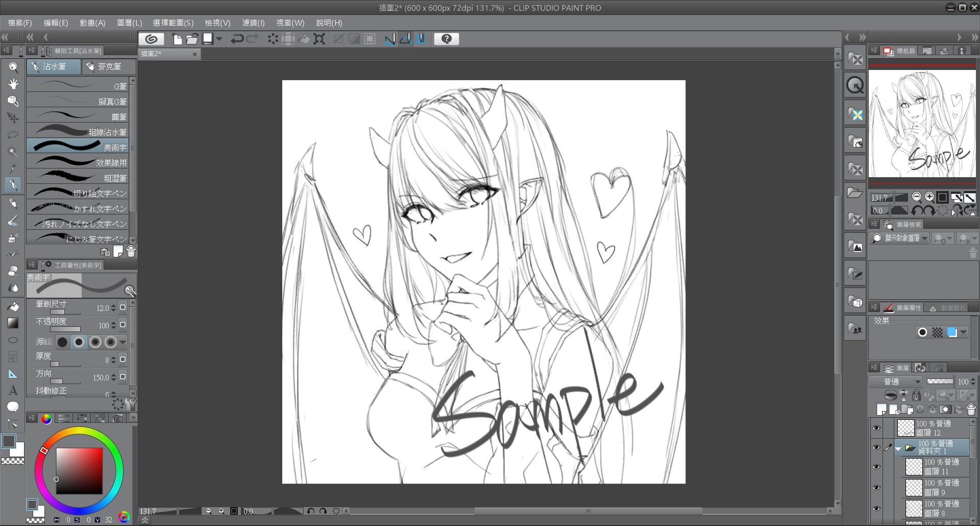Select the Auto select magic wand tool
This screenshot has height=526, width=980.
tap(13, 152)
